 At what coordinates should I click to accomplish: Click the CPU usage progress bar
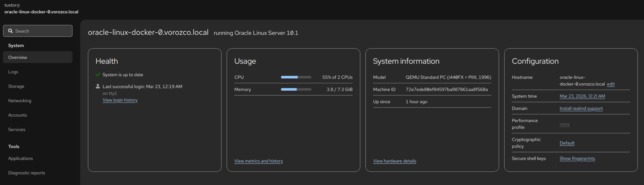[x=296, y=77]
